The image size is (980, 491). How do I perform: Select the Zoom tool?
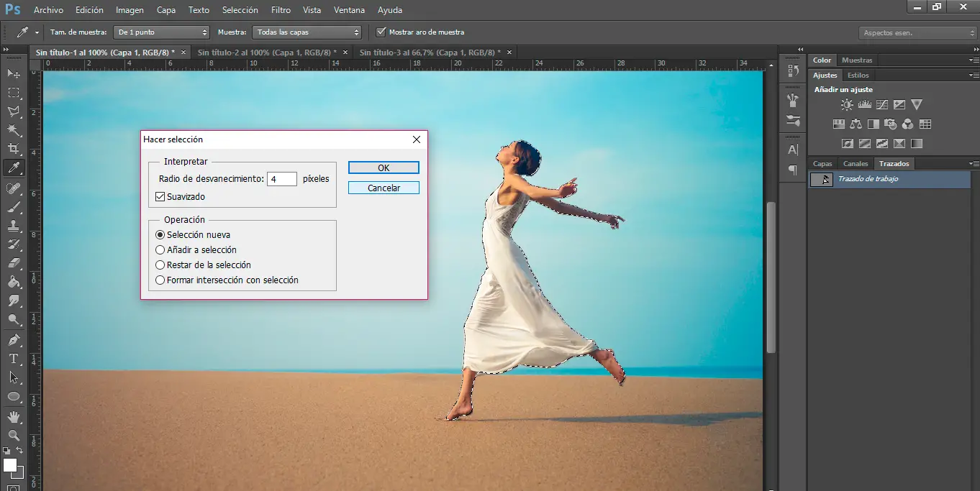(14, 435)
